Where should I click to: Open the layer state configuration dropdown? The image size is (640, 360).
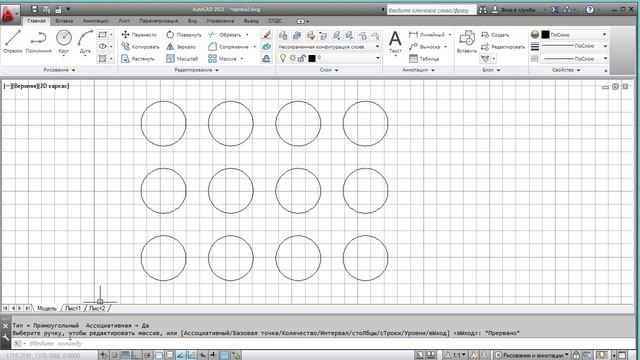click(329, 47)
